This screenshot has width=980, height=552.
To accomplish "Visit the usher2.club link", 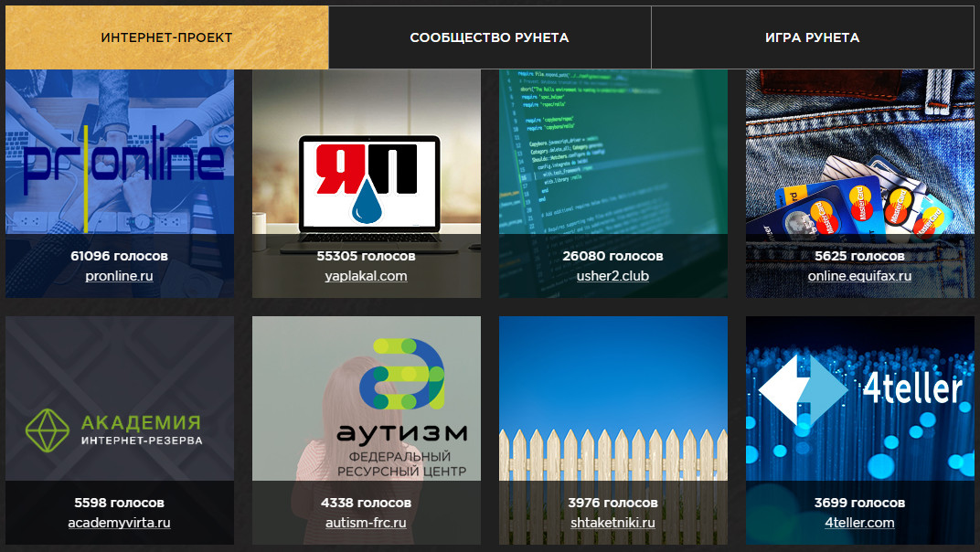I will tap(612, 276).
